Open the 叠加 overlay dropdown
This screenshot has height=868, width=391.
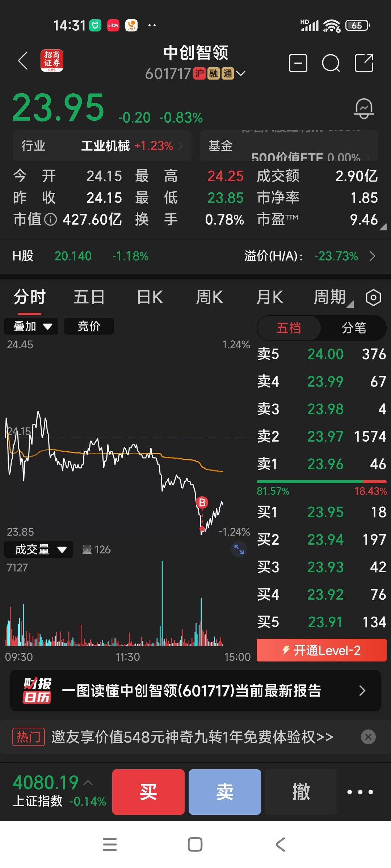[x=31, y=326]
